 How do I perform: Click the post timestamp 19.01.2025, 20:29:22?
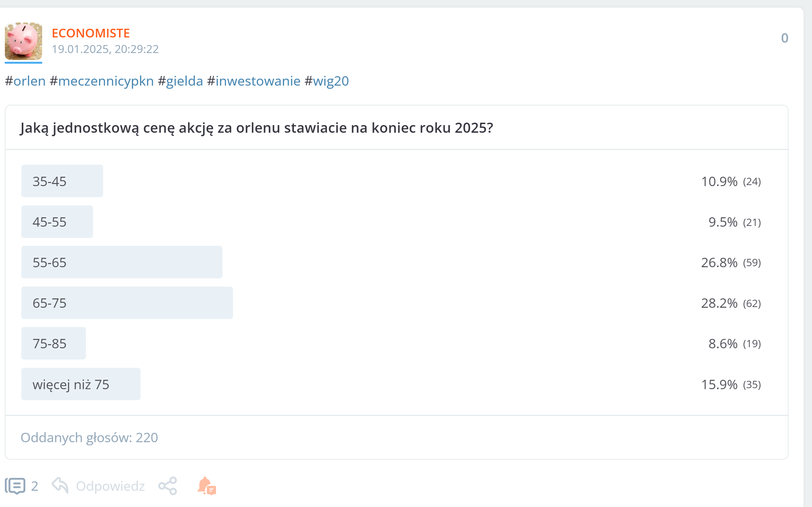[x=105, y=49]
